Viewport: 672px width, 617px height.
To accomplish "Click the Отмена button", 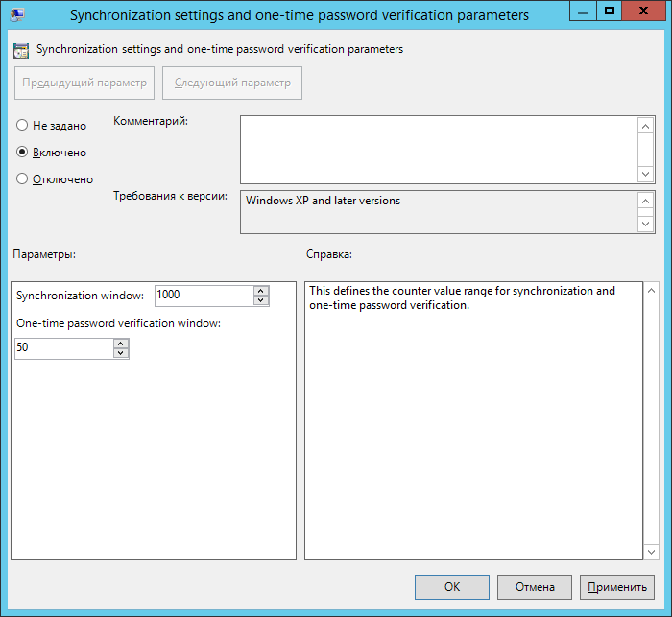I will coord(535,587).
